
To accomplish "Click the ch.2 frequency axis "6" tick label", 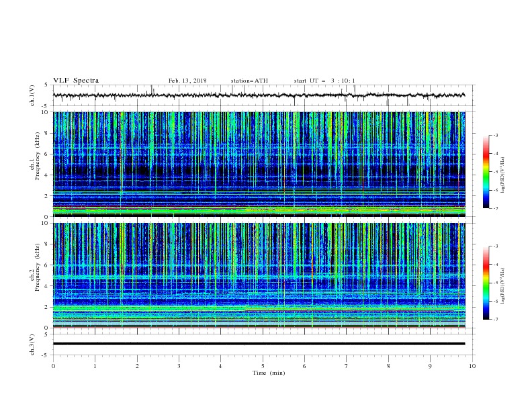I will pos(46,265).
